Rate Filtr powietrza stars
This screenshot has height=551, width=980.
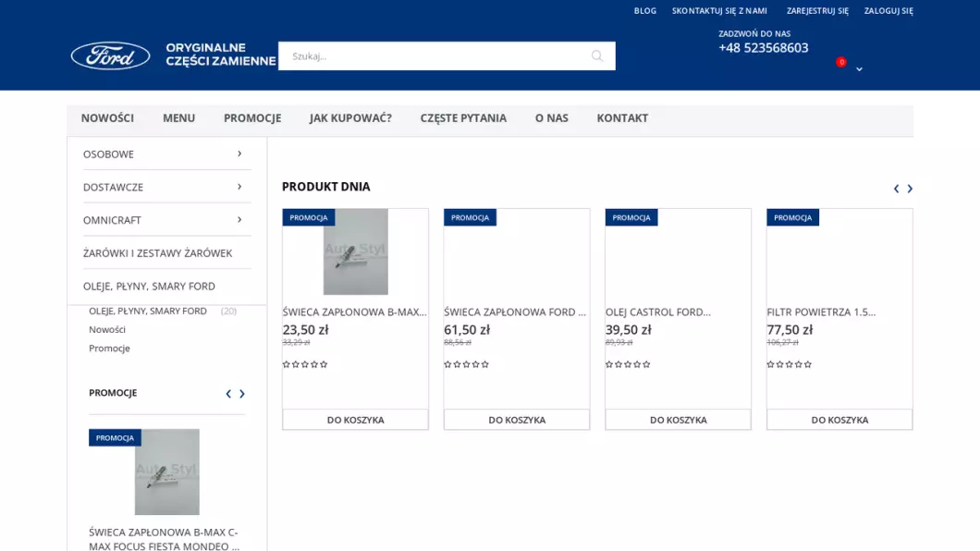790,364
